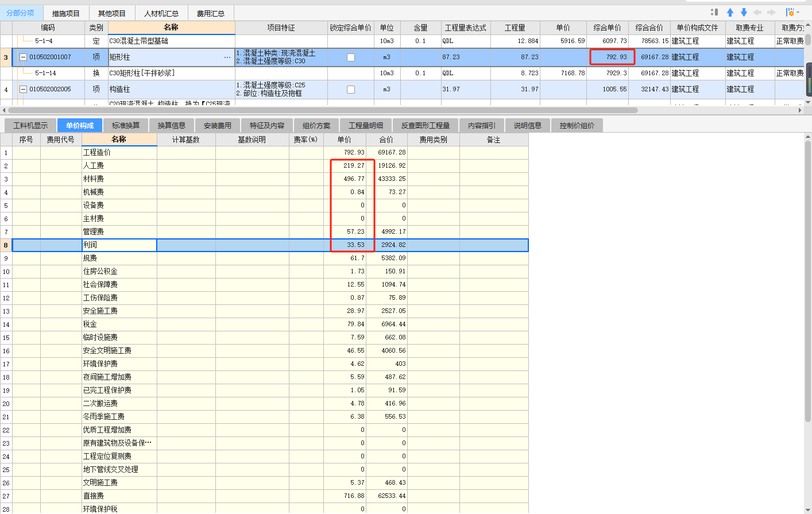Switch to 人材机汇总 tab
812x514 pixels.
pos(161,13)
